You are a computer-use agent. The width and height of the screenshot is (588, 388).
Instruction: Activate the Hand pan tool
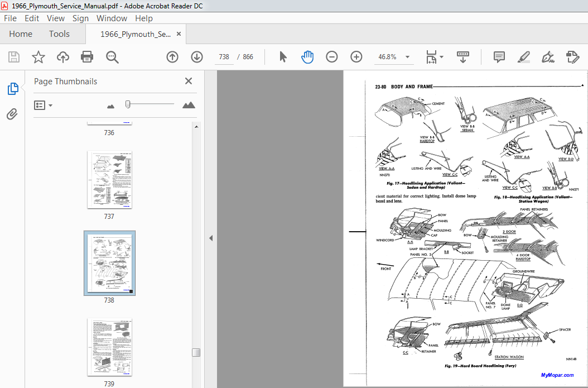coord(307,57)
